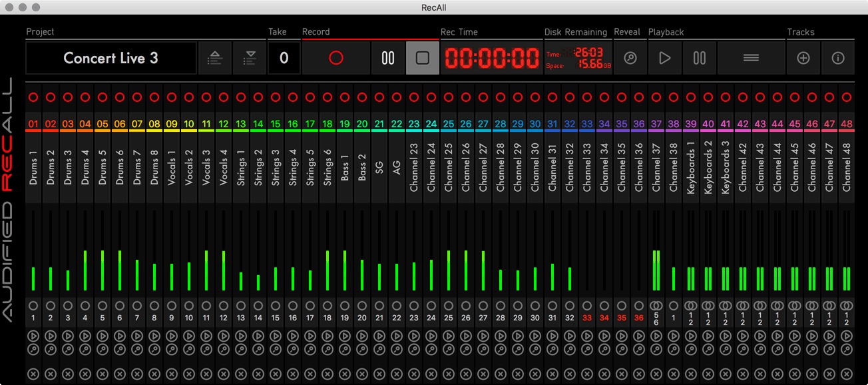Arm the Keyboards 2 track for recording

tap(708, 97)
